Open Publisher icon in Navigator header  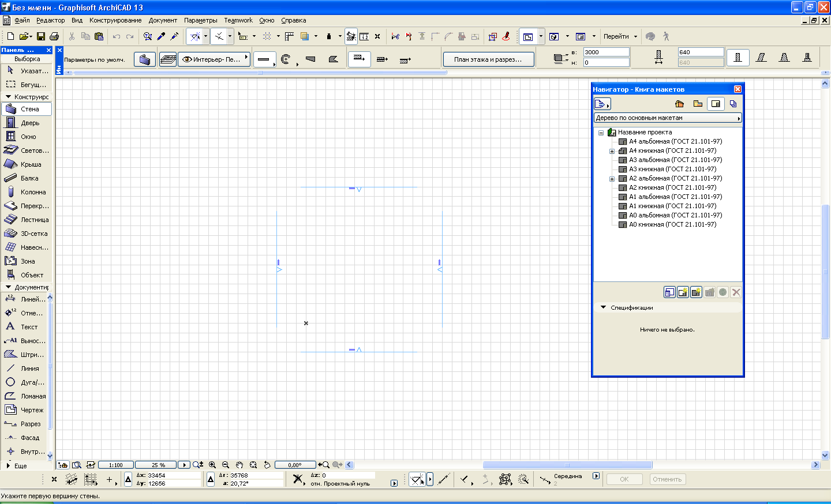733,104
